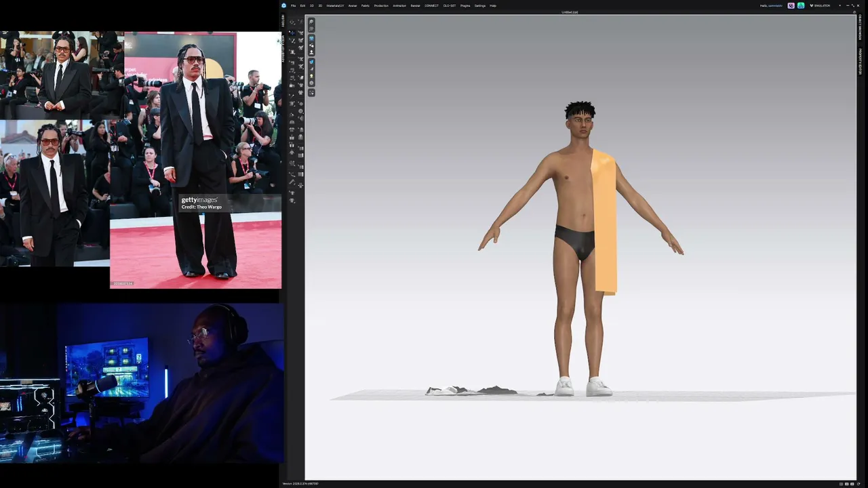
Task: Open the Render menu
Action: (x=415, y=5)
